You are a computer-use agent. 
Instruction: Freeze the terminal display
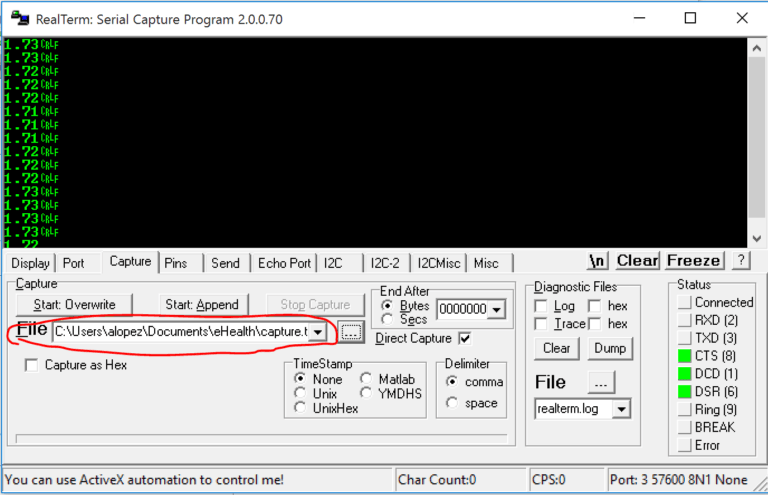coord(694,260)
